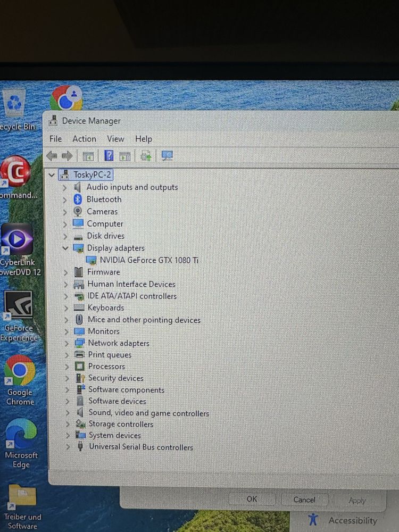Click the Bluetooth category icon
The width and height of the screenshot is (399, 532).
pyautogui.click(x=78, y=199)
